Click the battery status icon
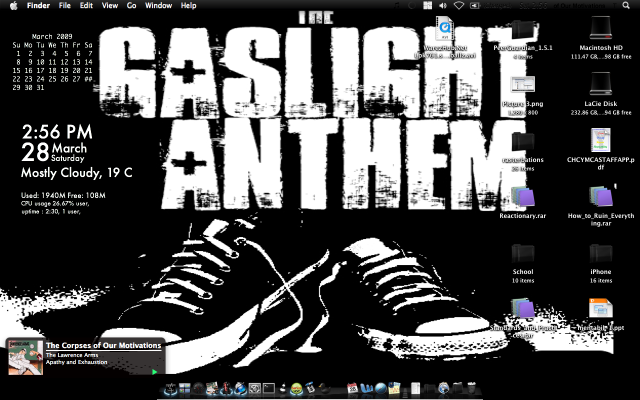Screen dimensions: 640x400 pos(475,5)
